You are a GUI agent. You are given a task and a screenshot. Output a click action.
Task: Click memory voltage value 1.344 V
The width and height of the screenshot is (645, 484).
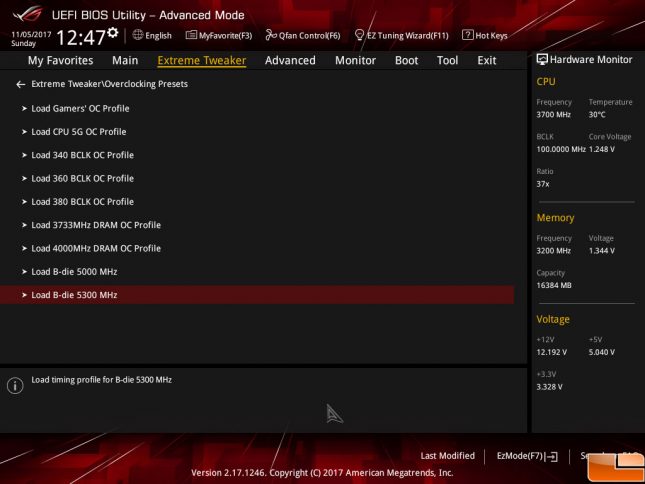point(601,251)
